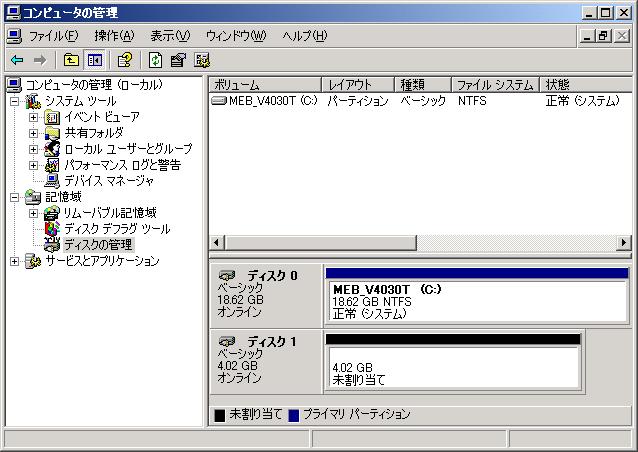The width and height of the screenshot is (638, 452).
Task: Select the MEB_V4030T (C:) partition block
Action: point(477,296)
